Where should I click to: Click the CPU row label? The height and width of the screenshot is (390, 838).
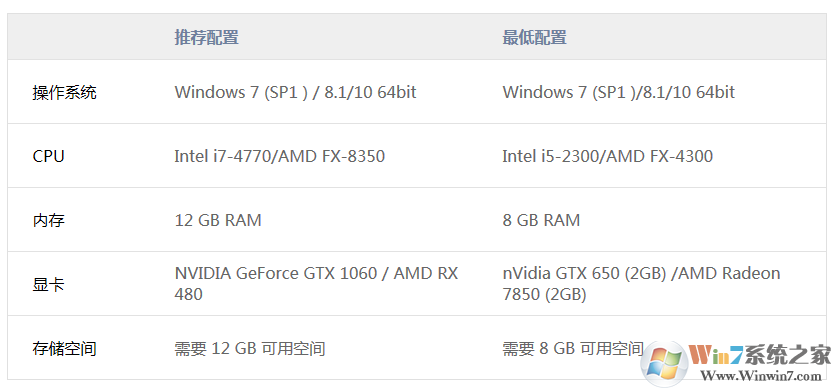point(48,157)
